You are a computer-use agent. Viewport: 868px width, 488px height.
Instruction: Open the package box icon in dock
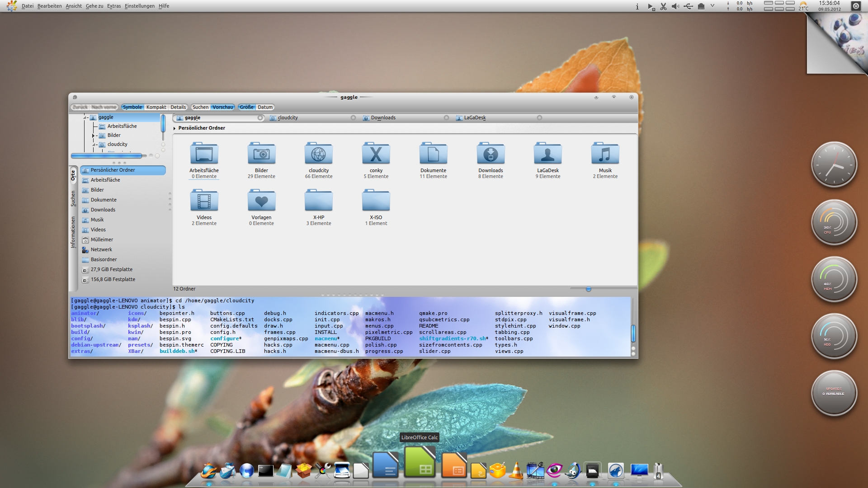303,471
